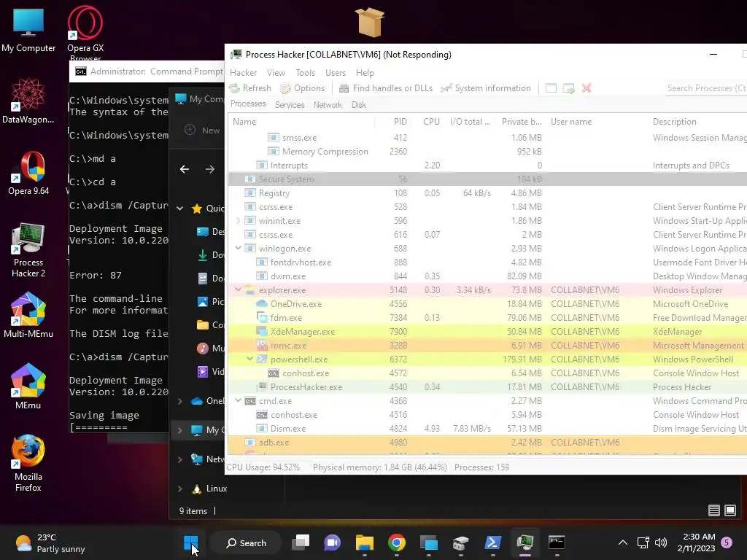Open Options from the Process Hacker toolbar
This screenshot has width=747, height=560.
pos(303,88)
